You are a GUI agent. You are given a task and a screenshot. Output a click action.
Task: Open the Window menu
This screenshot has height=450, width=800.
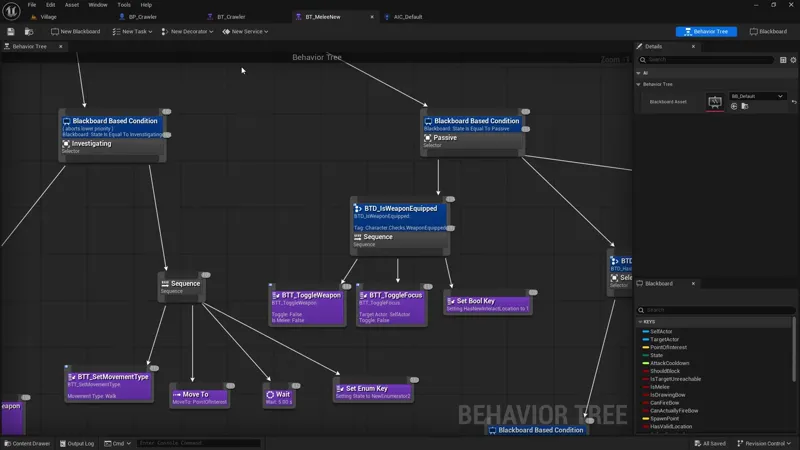(x=98, y=5)
